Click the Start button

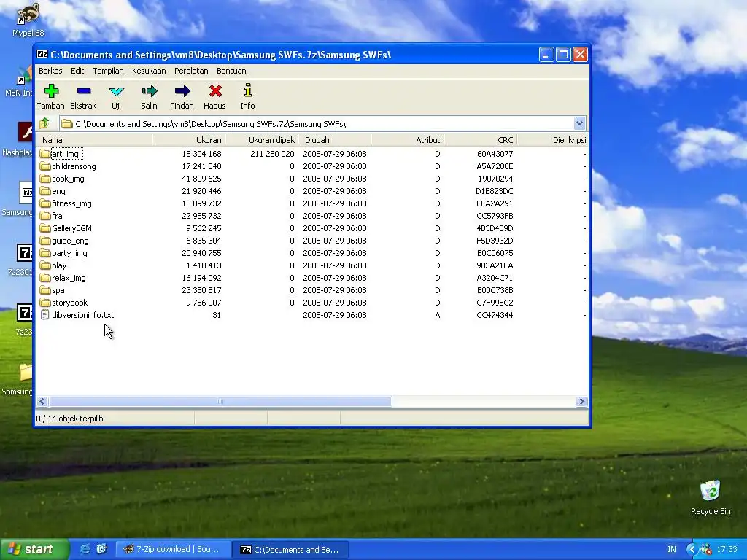[x=34, y=549]
